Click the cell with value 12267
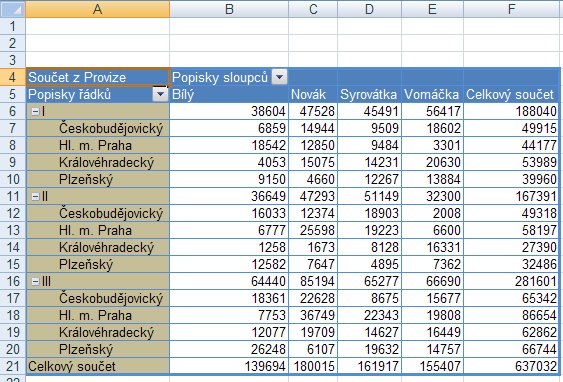This screenshot has height=382, width=563. pos(369,179)
